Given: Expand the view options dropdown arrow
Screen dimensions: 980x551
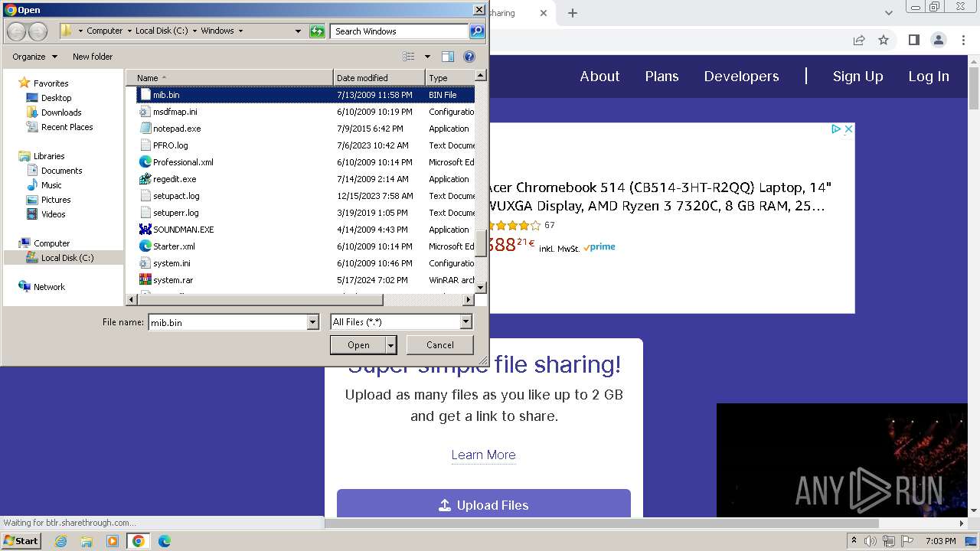Looking at the screenshot, I should pos(427,57).
